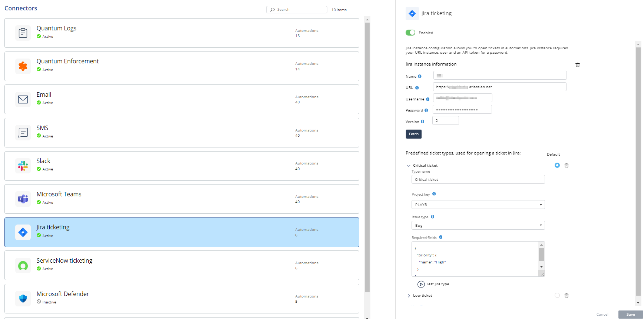Click the Microsoft Defender inactive status icon
Image resolution: width=644 pixels, height=319 pixels.
[39, 302]
